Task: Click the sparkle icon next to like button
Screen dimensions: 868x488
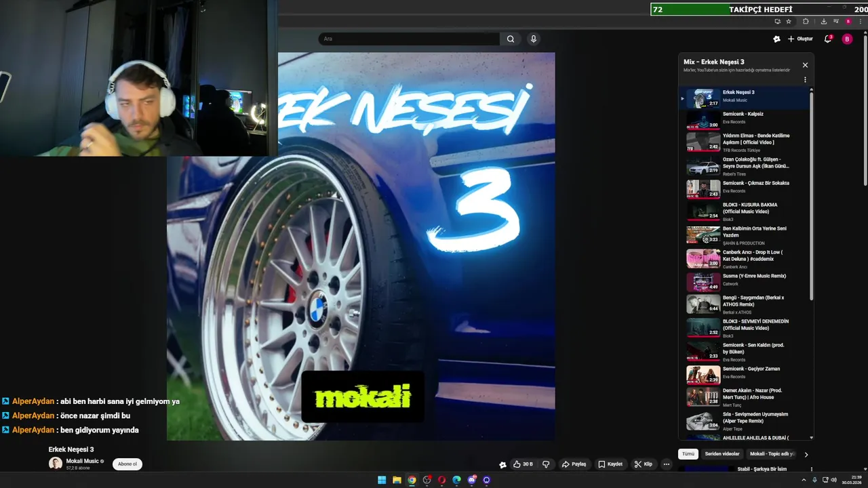Action: point(502,464)
